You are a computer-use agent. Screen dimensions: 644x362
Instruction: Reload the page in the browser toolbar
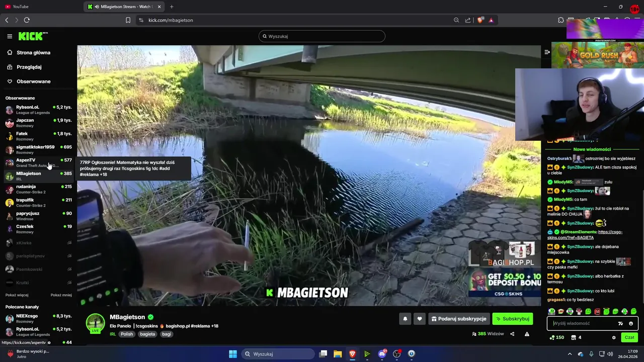[27, 20]
